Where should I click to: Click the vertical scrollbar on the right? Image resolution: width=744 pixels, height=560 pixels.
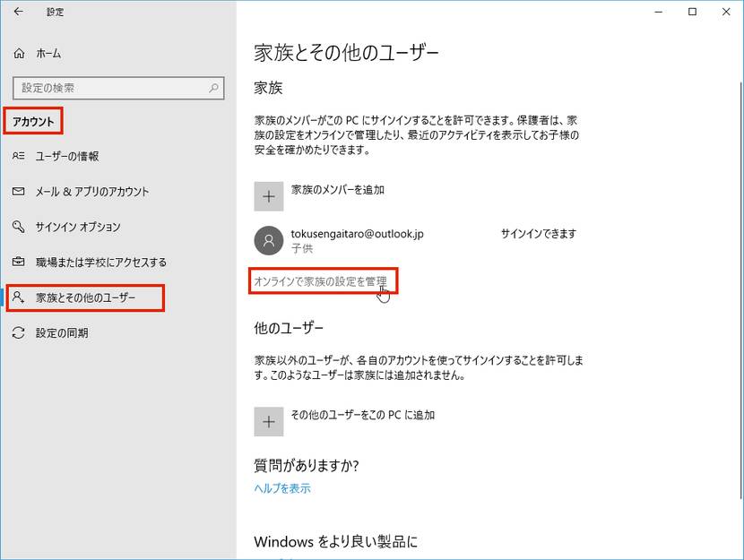click(x=740, y=290)
